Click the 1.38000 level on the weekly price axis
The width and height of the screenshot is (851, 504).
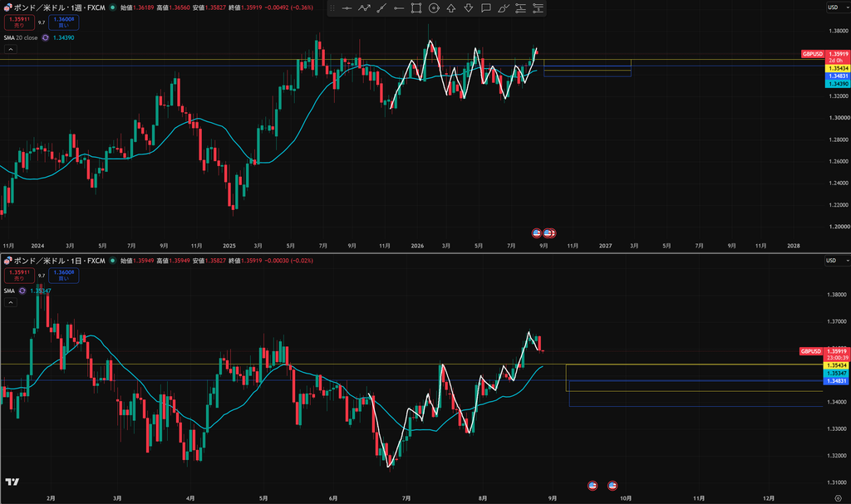(839, 31)
